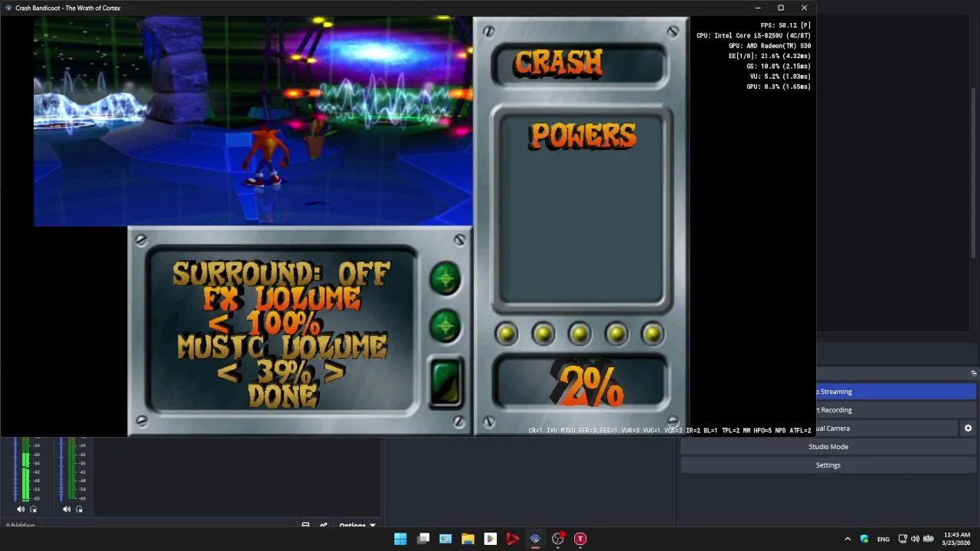
Task: Click the layout icon left of gears icon
Action: [305, 525]
